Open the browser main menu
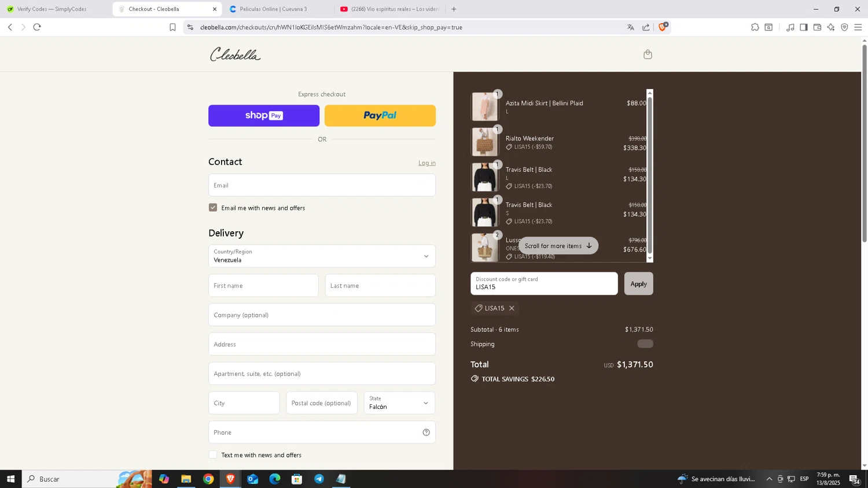Screen dimensions: 868x488 (858, 27)
